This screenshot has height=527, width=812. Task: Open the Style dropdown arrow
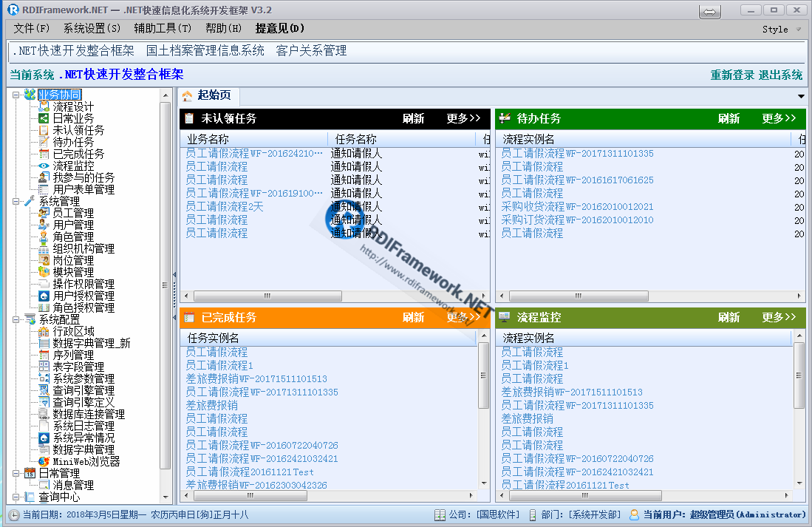click(x=798, y=30)
